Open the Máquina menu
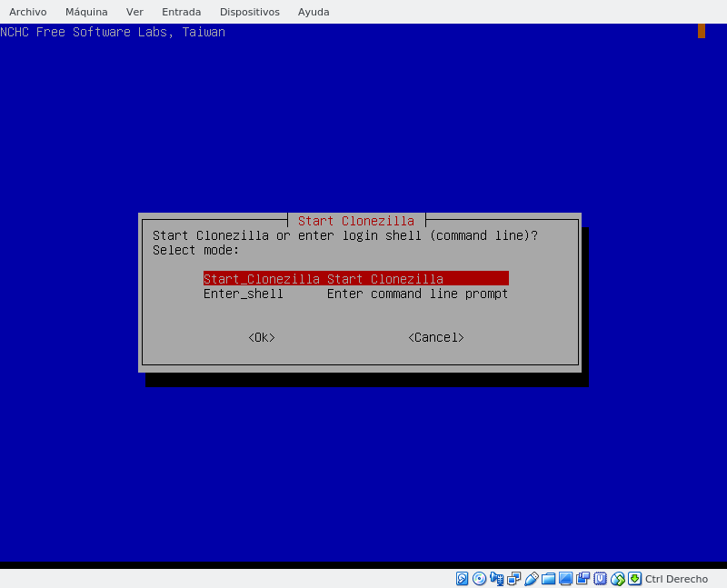Screen dimensions: 727x588 [86, 12]
